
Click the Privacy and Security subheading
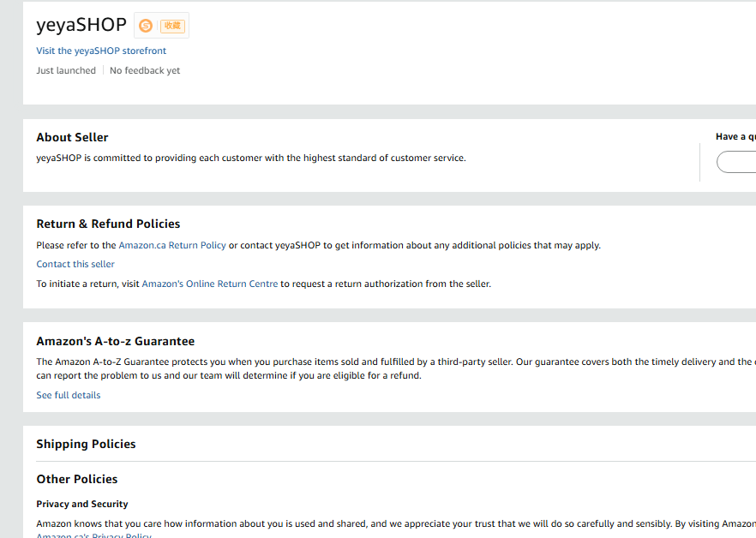82,504
